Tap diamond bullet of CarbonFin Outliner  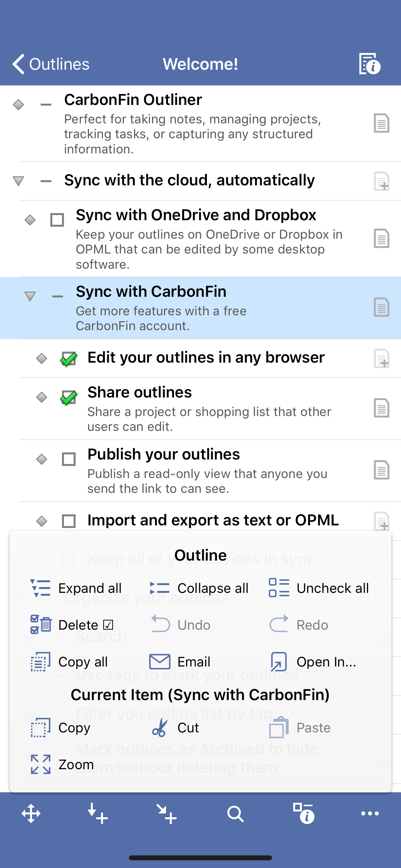(x=18, y=104)
